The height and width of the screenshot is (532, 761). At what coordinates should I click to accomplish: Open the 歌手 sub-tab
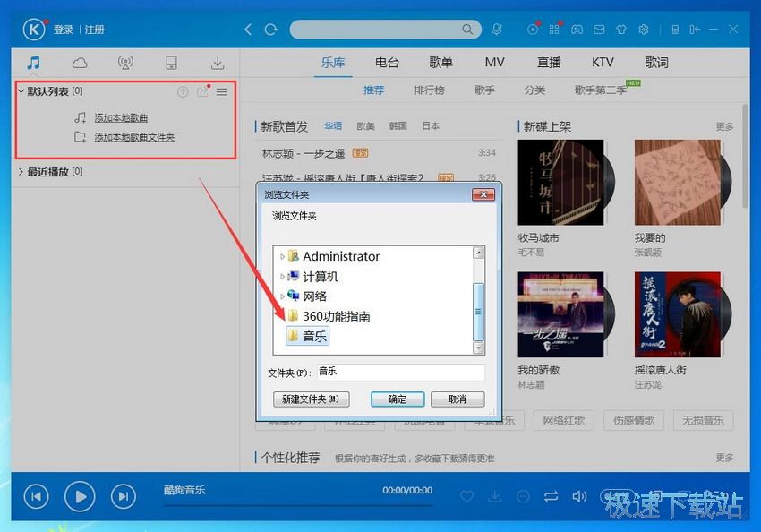click(x=484, y=90)
